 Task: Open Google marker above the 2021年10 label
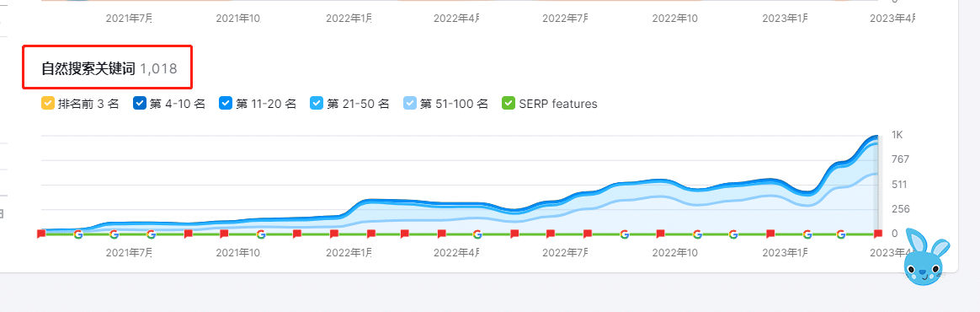pyautogui.click(x=261, y=234)
